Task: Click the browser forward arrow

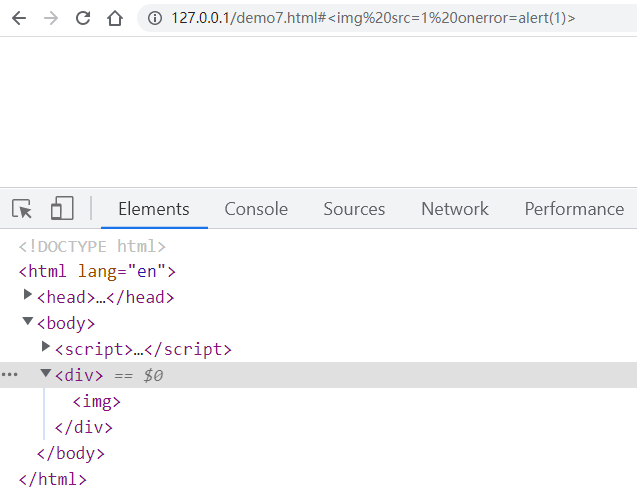Action: tap(51, 18)
